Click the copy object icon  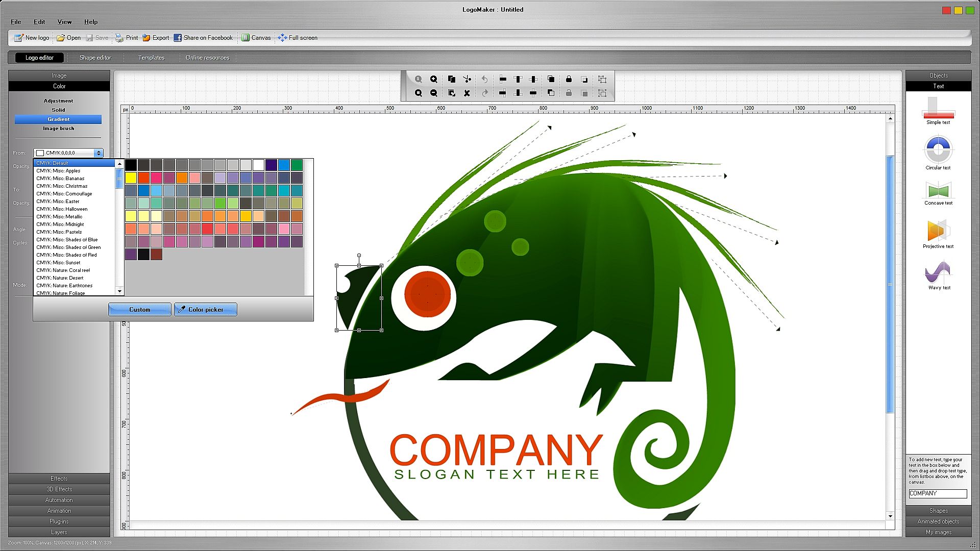[451, 79]
